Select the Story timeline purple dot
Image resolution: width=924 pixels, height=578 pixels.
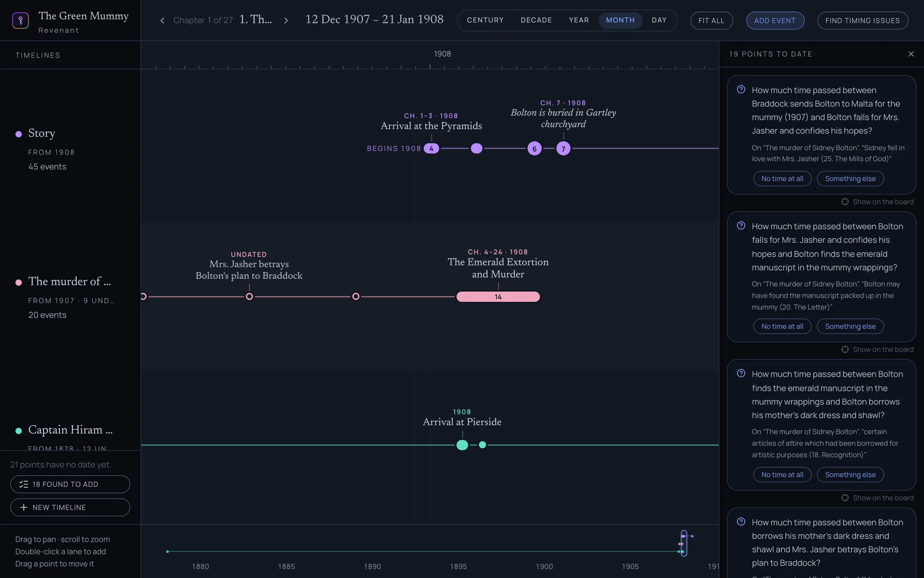18,134
